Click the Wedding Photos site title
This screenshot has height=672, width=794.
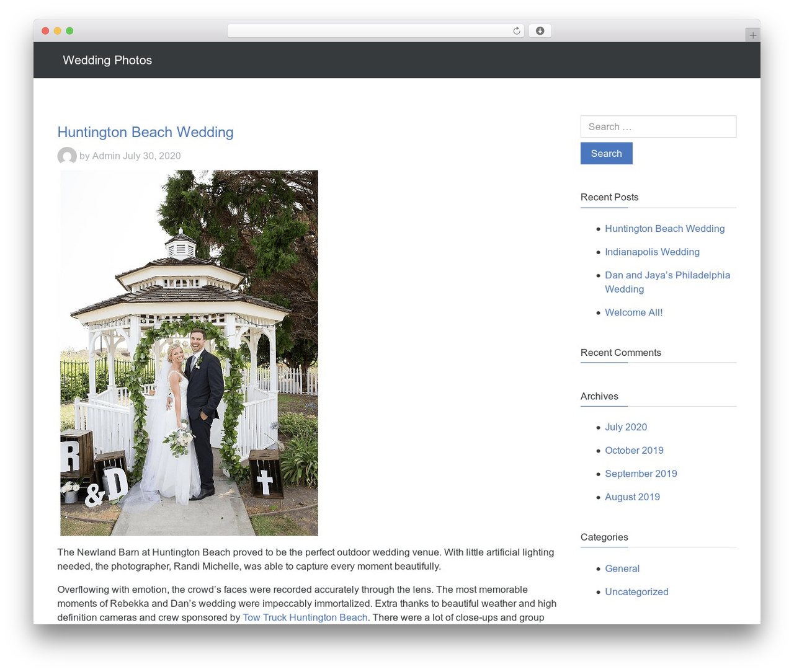click(107, 60)
